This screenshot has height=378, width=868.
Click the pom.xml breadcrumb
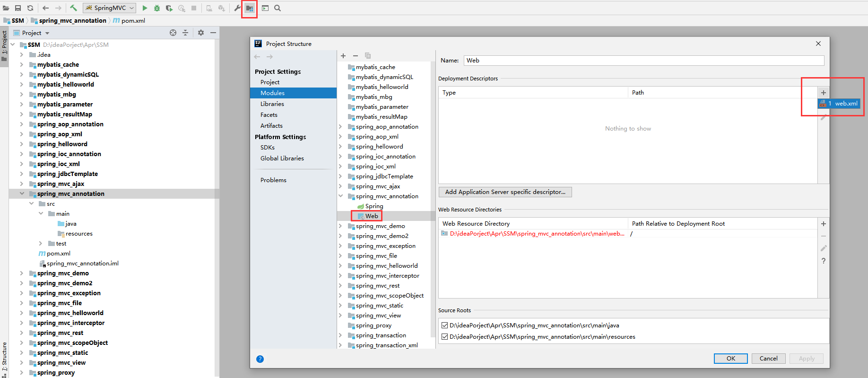[133, 20]
